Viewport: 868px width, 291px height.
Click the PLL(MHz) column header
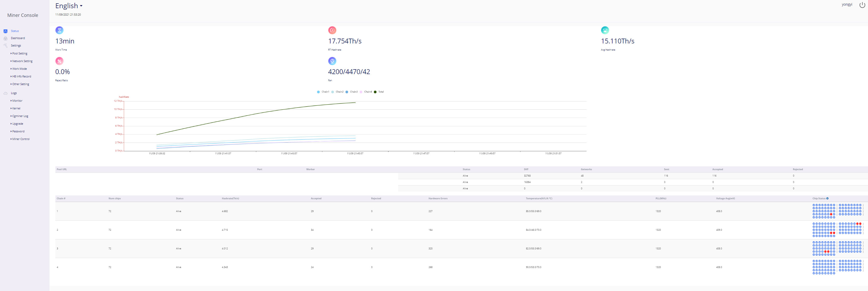[x=661, y=198]
